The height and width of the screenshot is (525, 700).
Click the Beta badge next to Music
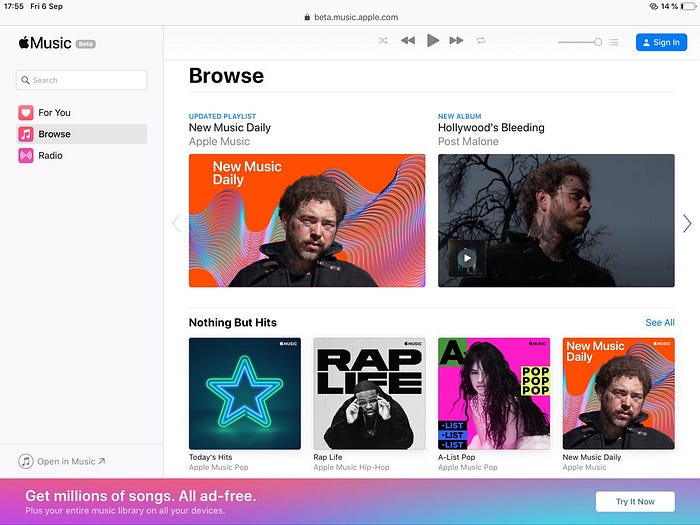[x=86, y=44]
